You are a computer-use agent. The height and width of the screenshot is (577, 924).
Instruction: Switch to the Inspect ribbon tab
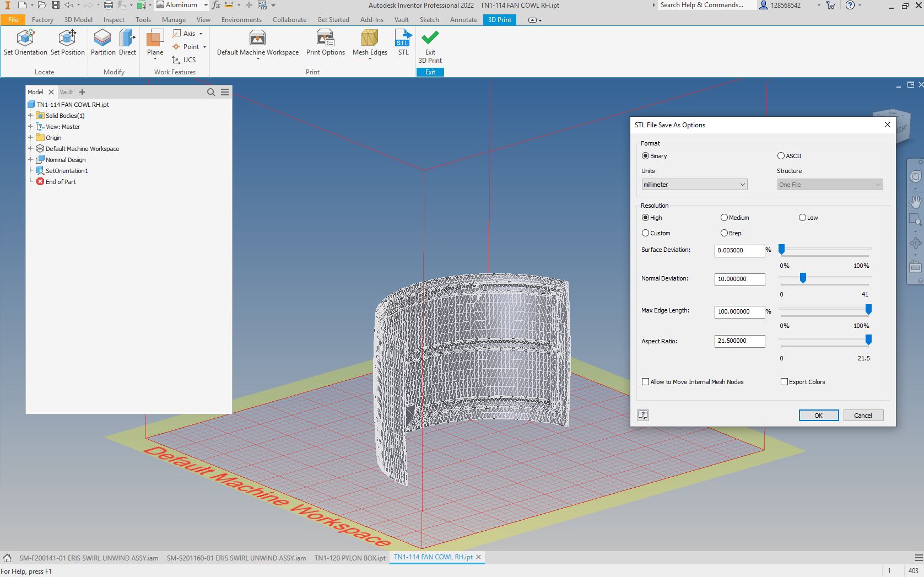(114, 19)
